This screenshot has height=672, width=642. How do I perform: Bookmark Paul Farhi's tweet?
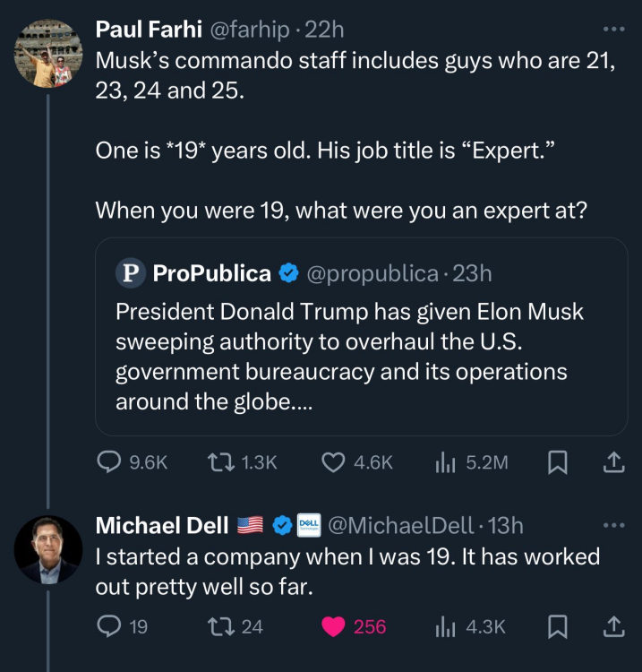click(x=558, y=461)
